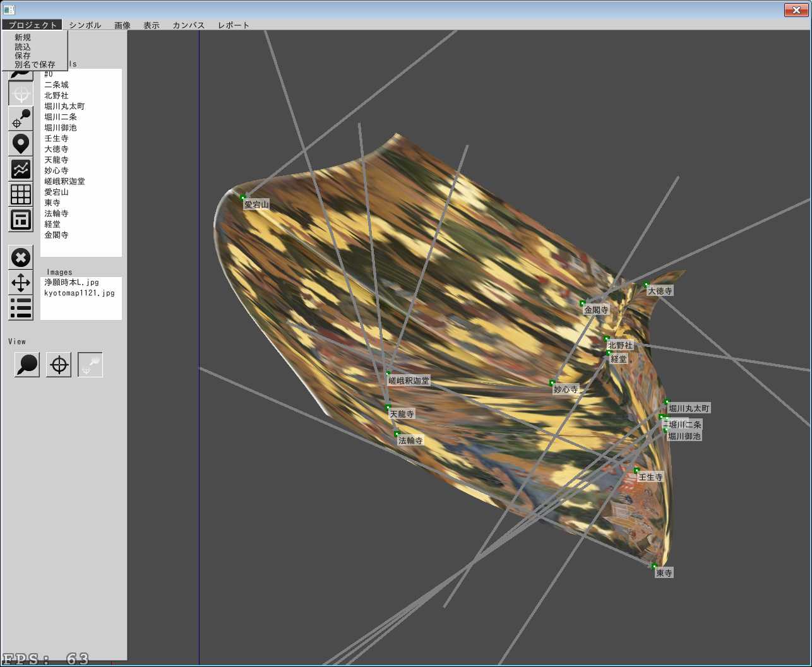
Task: Choose 保存 from the project menu
Action: [x=23, y=56]
